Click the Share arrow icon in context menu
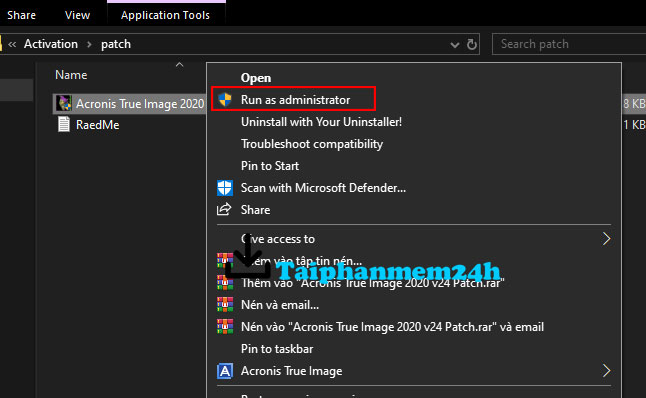The height and width of the screenshot is (398, 646). (224, 209)
